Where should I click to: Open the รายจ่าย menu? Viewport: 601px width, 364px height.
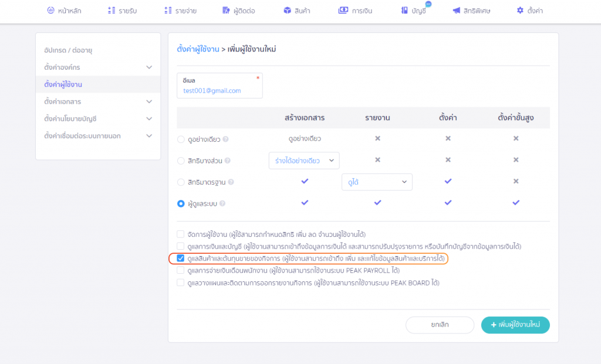pyautogui.click(x=181, y=11)
